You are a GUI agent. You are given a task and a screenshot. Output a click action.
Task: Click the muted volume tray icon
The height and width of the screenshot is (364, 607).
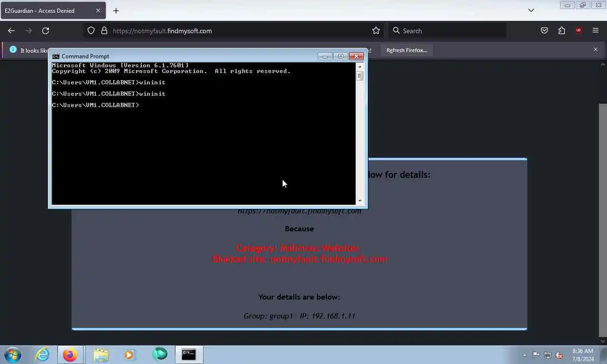[x=559, y=355]
